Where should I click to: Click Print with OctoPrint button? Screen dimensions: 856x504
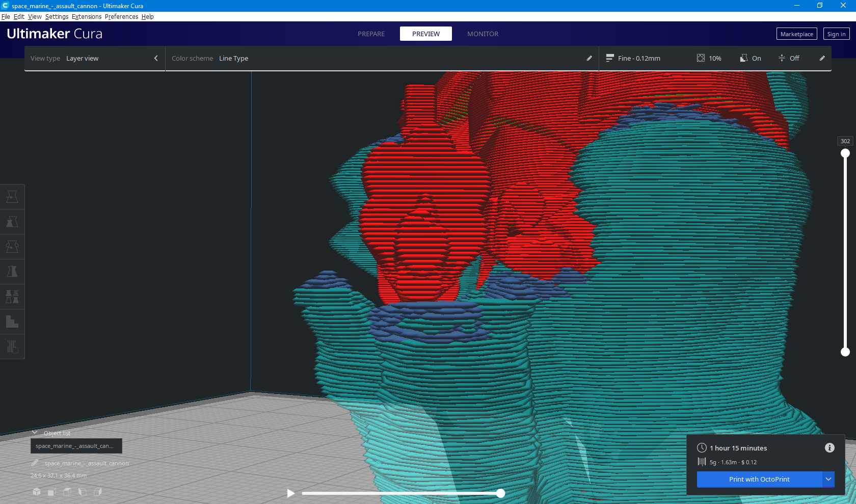click(759, 479)
